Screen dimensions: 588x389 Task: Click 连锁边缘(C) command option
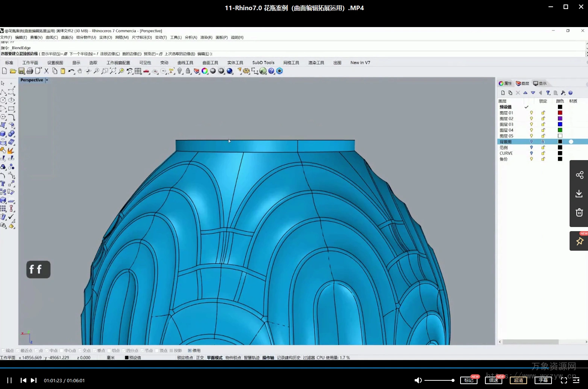(x=110, y=54)
